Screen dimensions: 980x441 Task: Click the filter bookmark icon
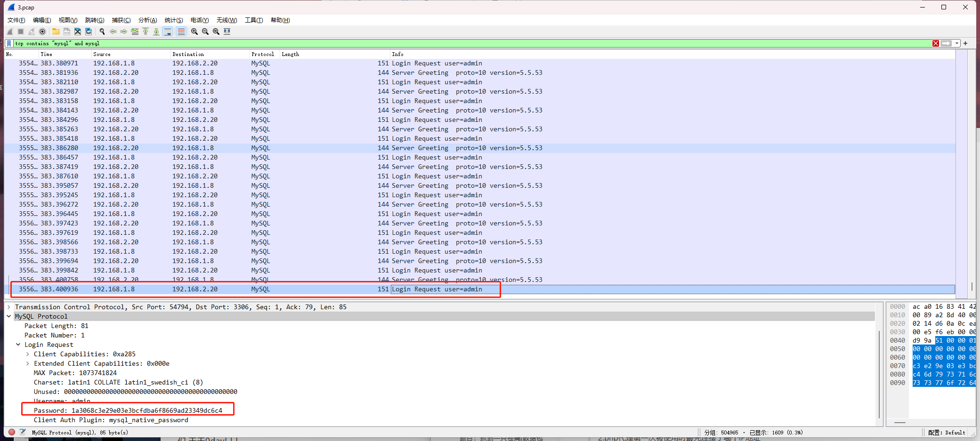pos(9,43)
